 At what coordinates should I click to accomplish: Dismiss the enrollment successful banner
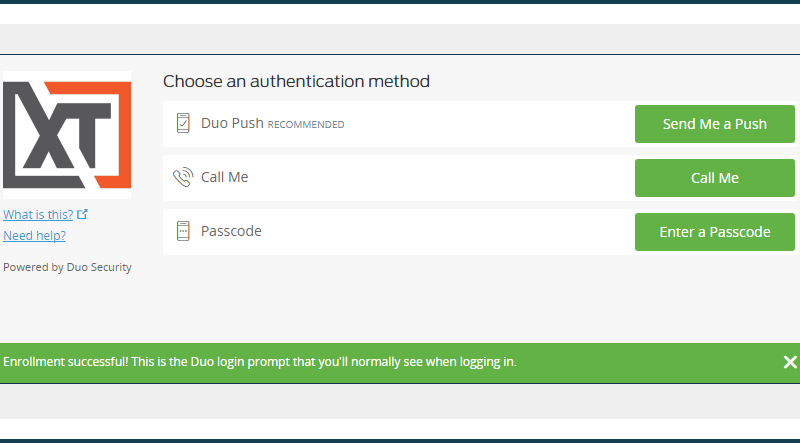pyautogui.click(x=790, y=362)
